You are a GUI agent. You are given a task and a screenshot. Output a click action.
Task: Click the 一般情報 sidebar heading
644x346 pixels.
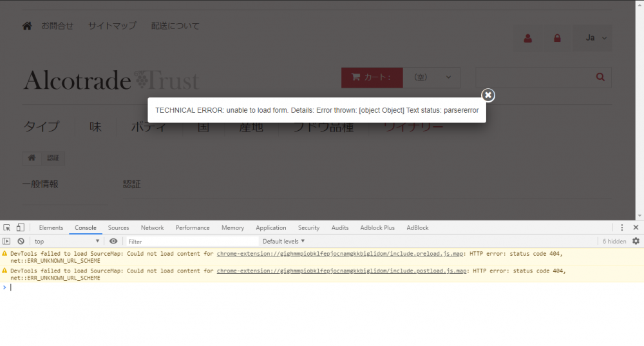pos(40,184)
